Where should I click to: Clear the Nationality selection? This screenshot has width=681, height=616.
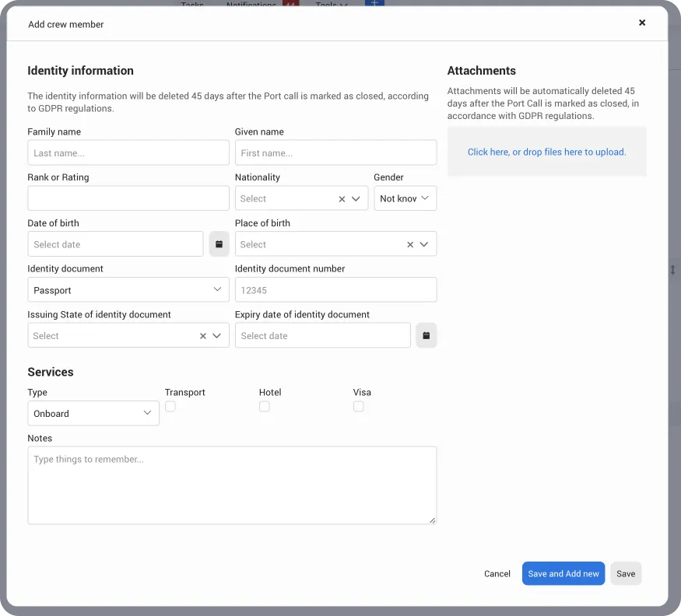click(x=342, y=199)
